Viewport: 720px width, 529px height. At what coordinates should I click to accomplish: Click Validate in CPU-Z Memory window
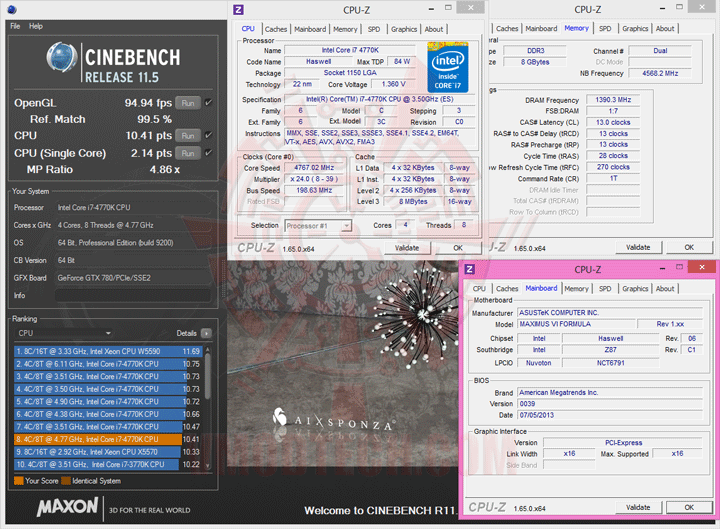point(638,248)
